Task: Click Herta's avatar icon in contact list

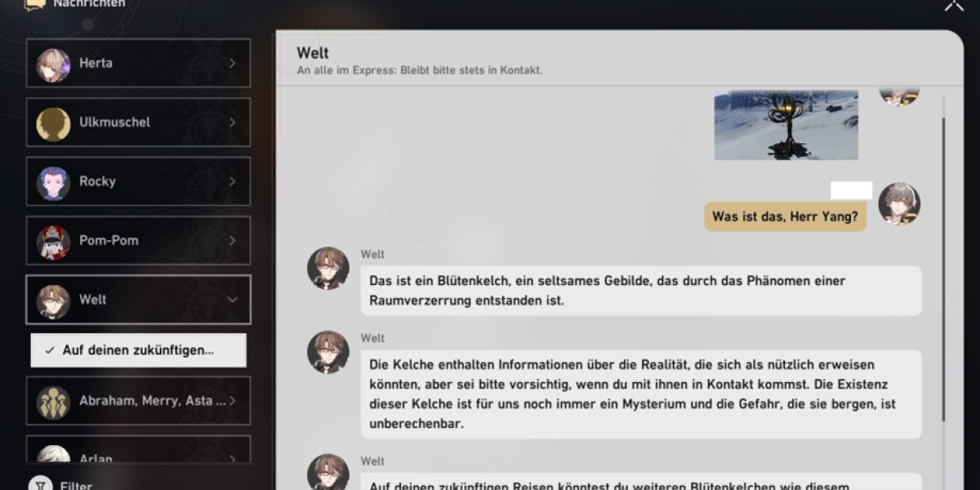Action: click(x=53, y=64)
